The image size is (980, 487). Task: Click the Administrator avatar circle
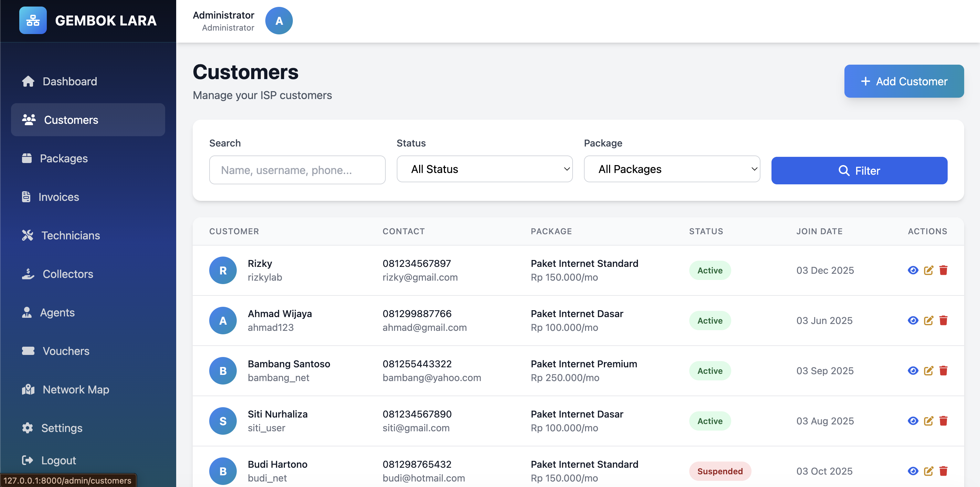coord(278,21)
